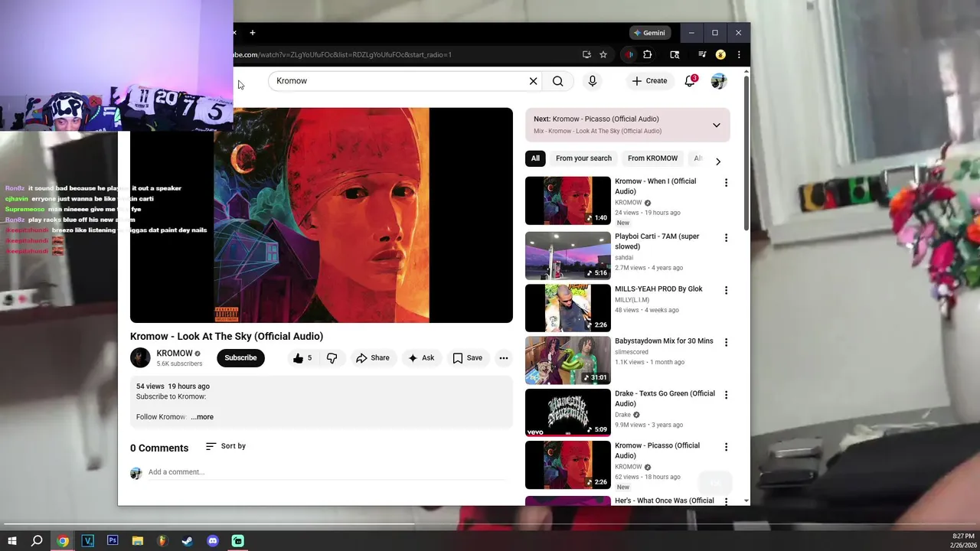
Task: Dislike the video with thumbs down
Action: click(332, 358)
